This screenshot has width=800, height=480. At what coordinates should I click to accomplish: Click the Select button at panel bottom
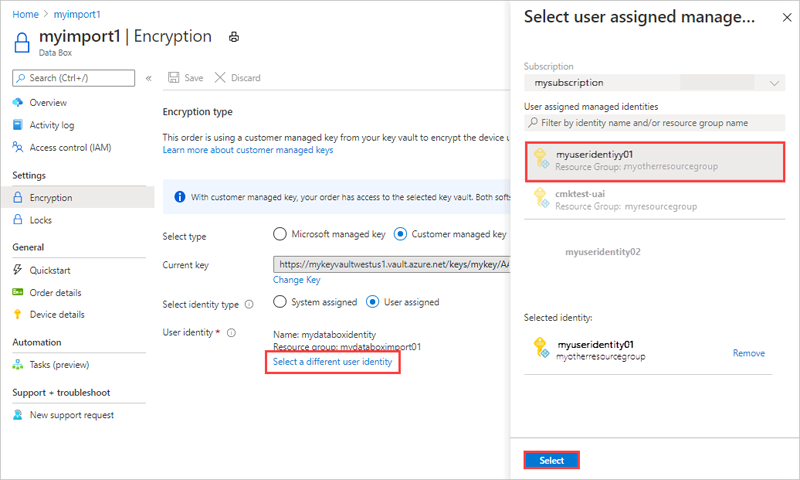pyautogui.click(x=552, y=461)
